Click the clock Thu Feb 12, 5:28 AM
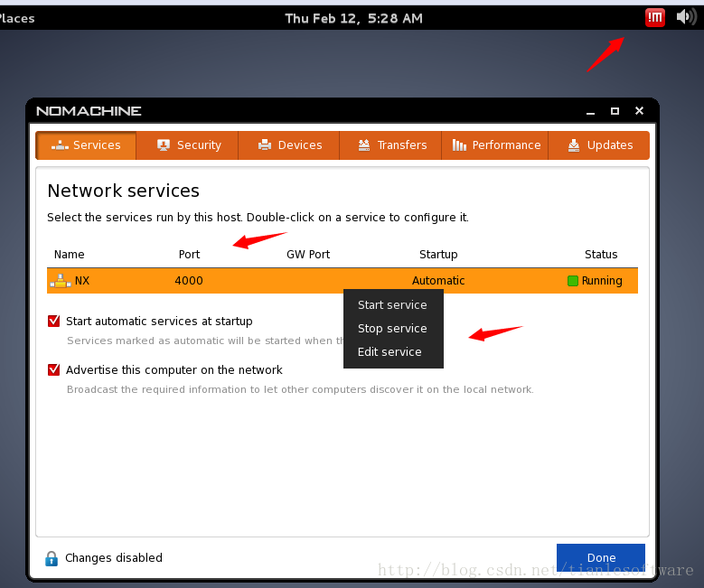Viewport: 704px width, 588px height. [x=353, y=18]
